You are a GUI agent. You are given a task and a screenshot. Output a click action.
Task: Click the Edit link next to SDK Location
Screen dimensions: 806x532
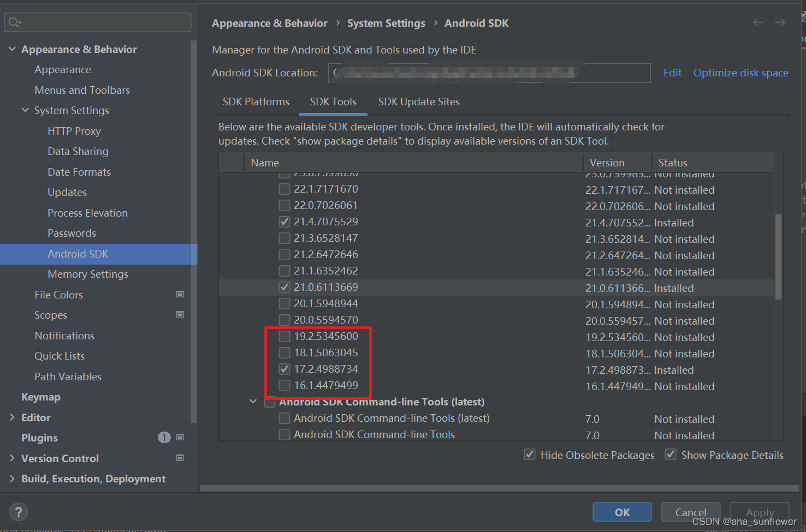coord(672,72)
